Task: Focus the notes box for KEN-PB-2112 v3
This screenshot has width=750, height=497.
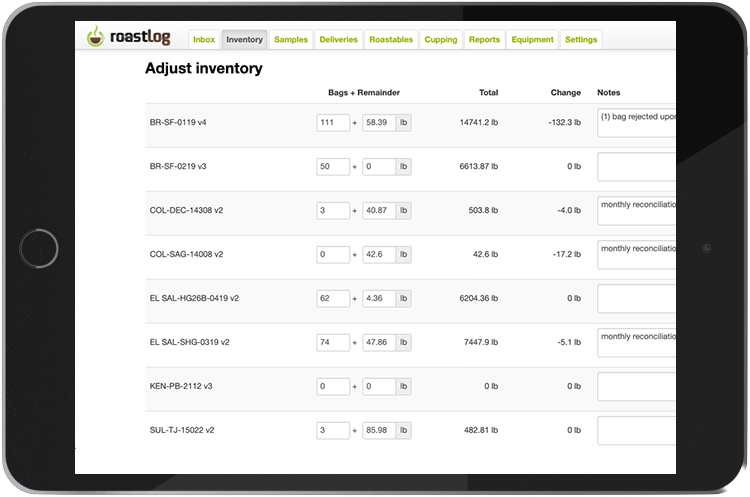Action: [636, 387]
